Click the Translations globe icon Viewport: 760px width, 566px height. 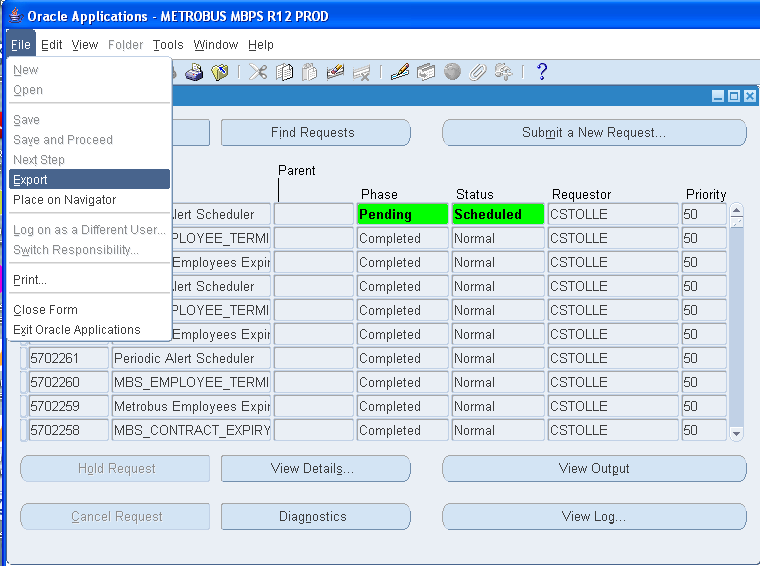click(x=452, y=73)
